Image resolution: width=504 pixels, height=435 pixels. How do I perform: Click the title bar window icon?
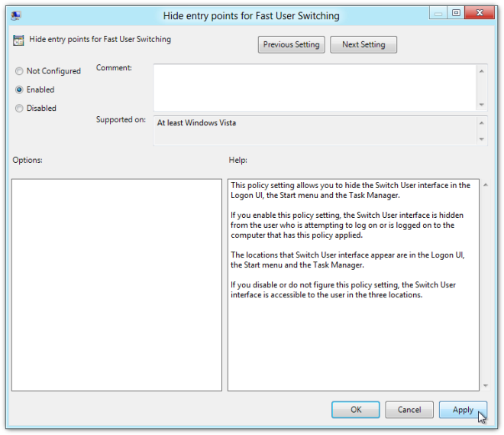pos(16,15)
